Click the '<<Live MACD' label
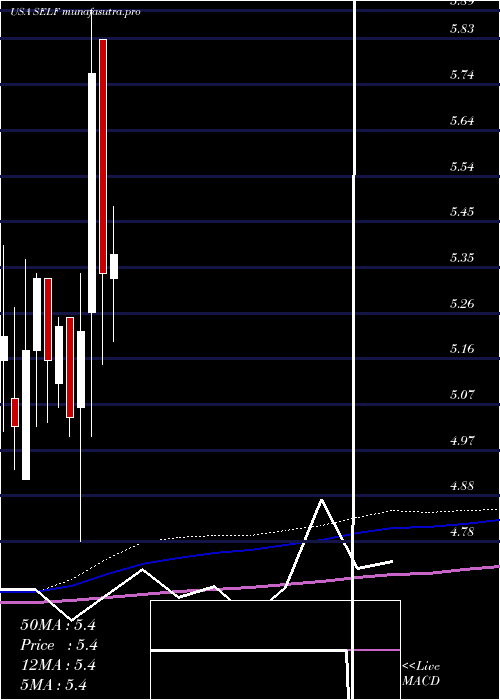 click(x=421, y=674)
